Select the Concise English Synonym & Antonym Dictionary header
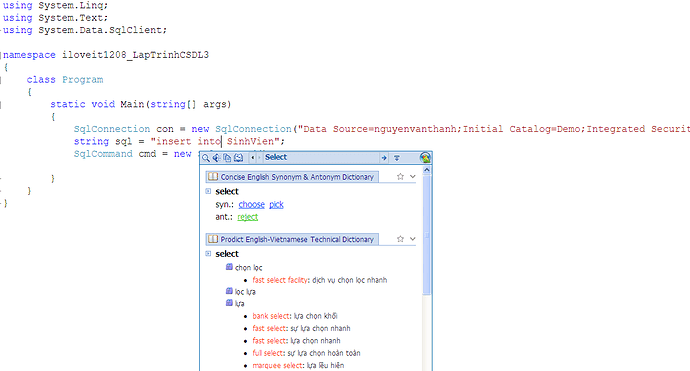The width and height of the screenshot is (690, 371). pyautogui.click(x=292, y=177)
